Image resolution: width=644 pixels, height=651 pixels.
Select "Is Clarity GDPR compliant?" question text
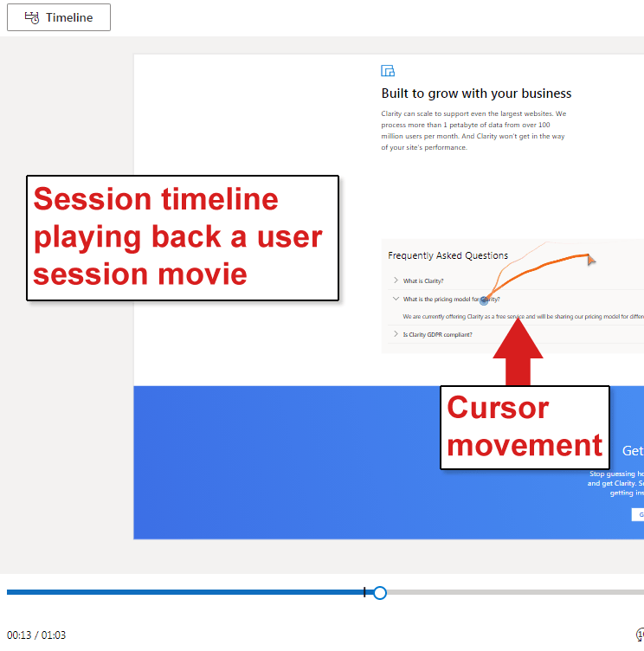click(437, 334)
